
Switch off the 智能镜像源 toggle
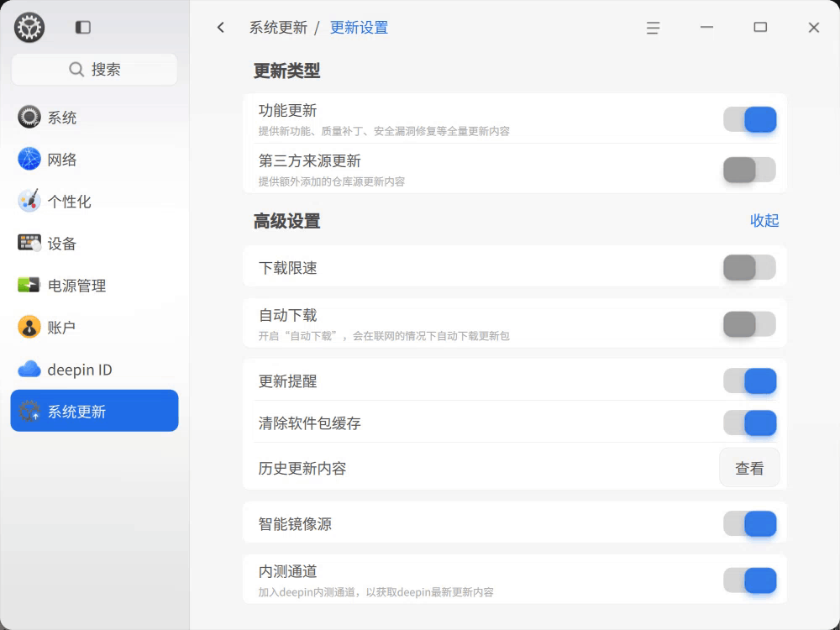pos(749,523)
